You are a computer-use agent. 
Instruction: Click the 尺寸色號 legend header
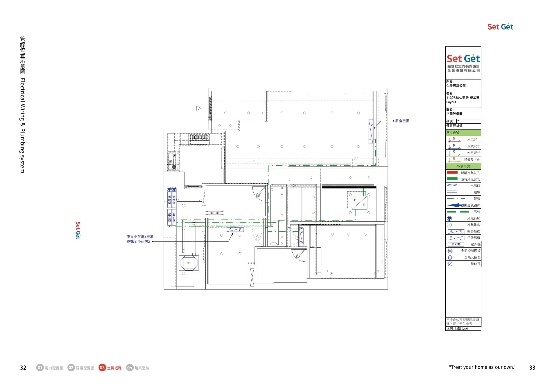click(463, 133)
